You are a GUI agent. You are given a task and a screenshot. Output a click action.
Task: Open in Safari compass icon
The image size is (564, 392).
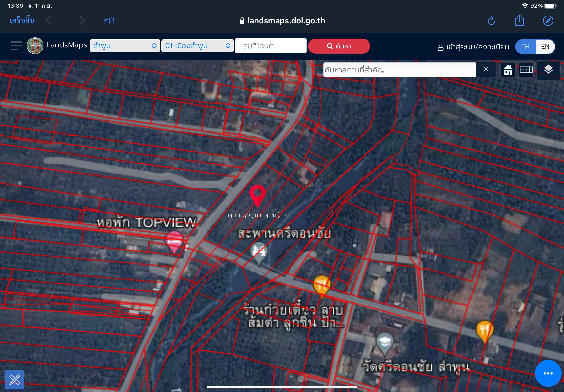tap(548, 21)
